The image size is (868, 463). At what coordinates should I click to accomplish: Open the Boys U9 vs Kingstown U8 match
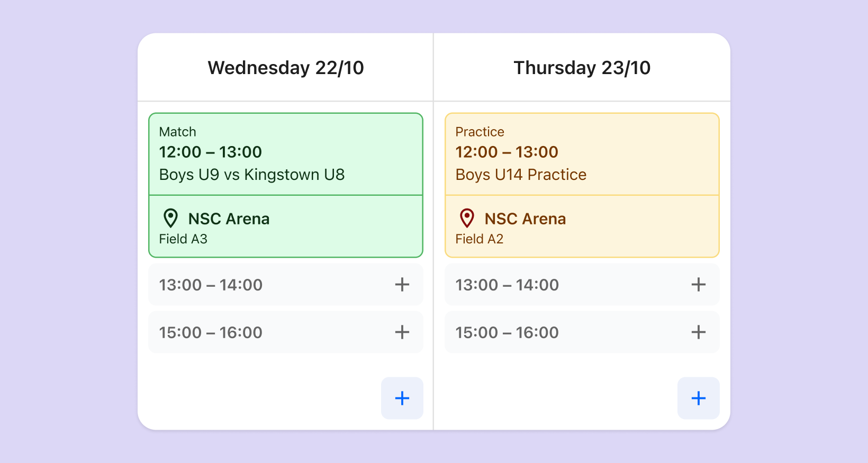(286, 154)
